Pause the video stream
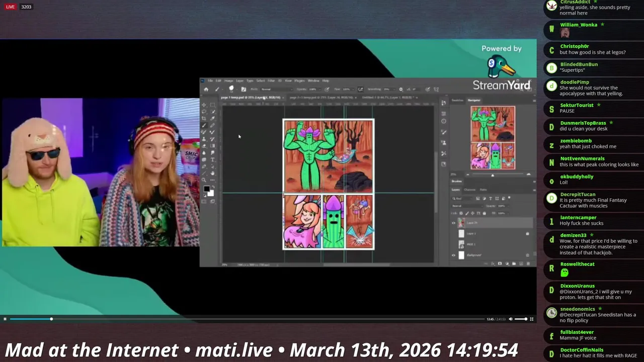 coord(5,319)
